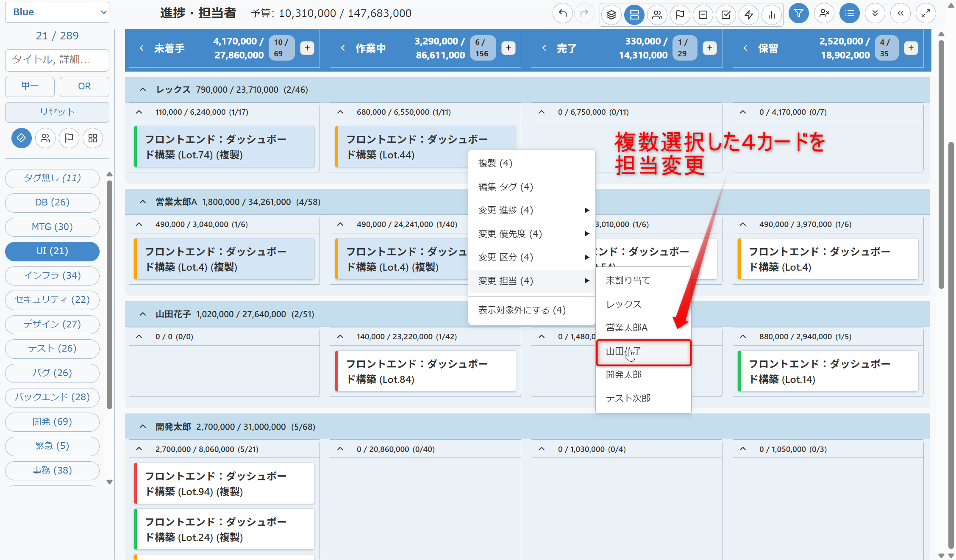Image resolution: width=956 pixels, height=560 pixels.
Task: Choose 複製 (4) from context menu
Action: (495, 163)
